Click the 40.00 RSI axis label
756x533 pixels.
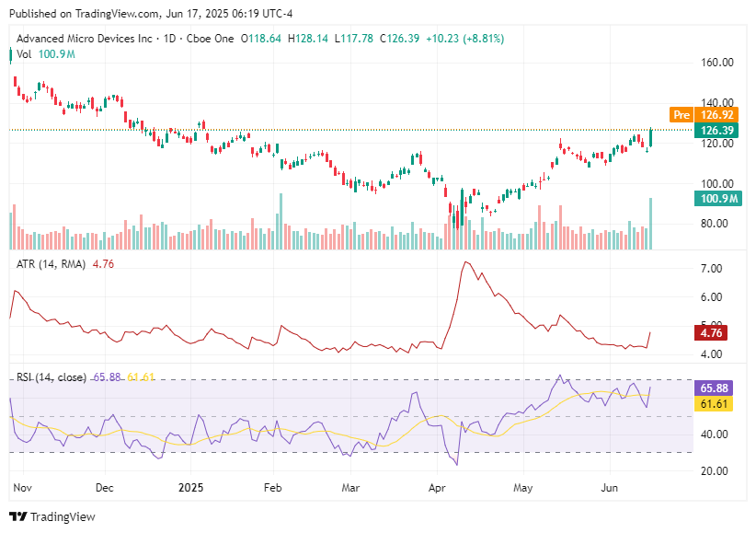pyautogui.click(x=714, y=435)
